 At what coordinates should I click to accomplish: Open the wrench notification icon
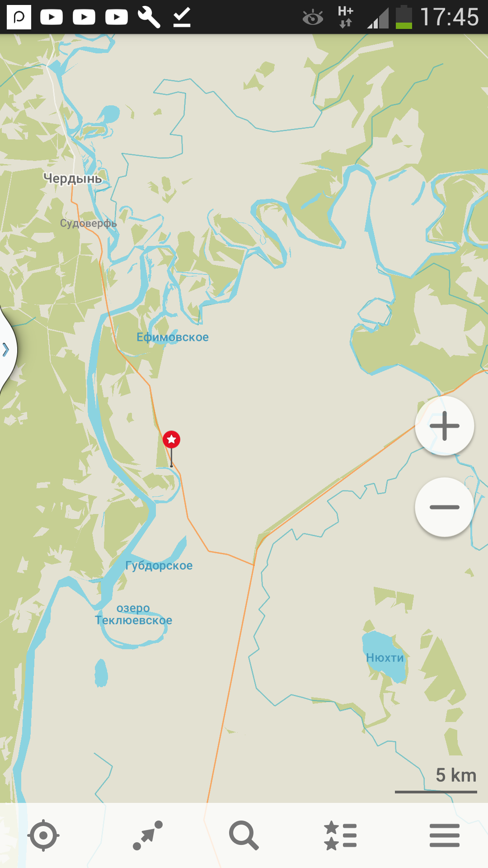pyautogui.click(x=149, y=17)
